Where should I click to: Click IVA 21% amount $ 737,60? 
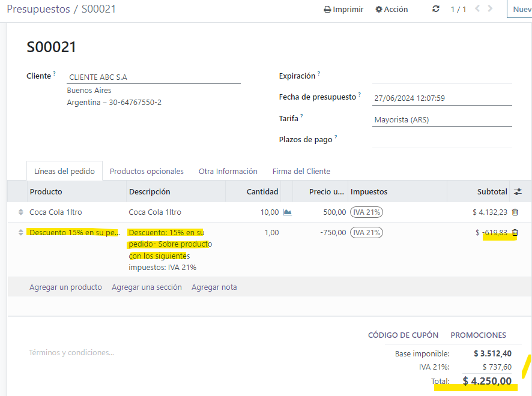click(497, 367)
